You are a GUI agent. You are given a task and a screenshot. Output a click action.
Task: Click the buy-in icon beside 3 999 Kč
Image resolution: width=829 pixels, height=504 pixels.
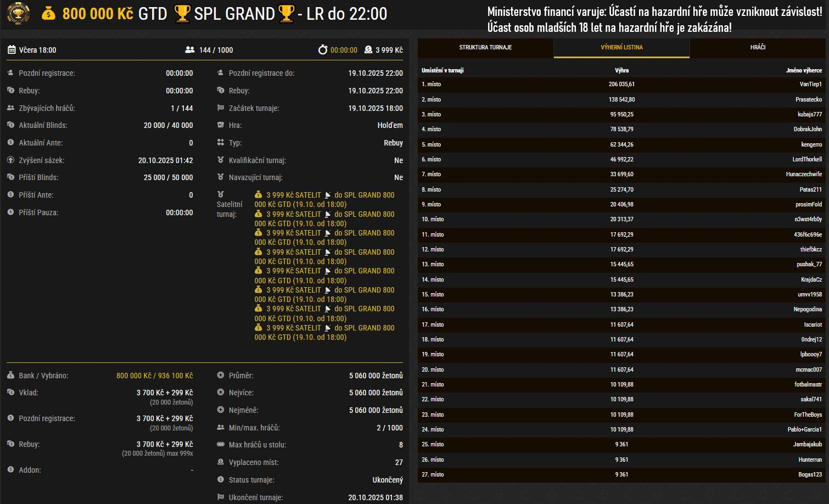point(368,50)
